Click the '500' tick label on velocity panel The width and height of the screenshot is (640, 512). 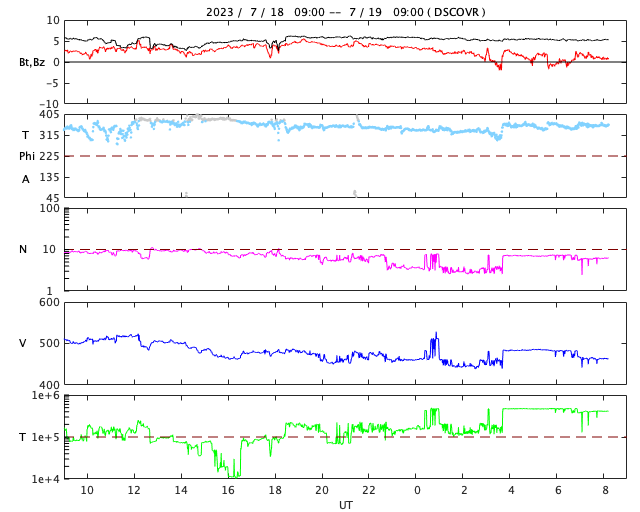click(49, 343)
